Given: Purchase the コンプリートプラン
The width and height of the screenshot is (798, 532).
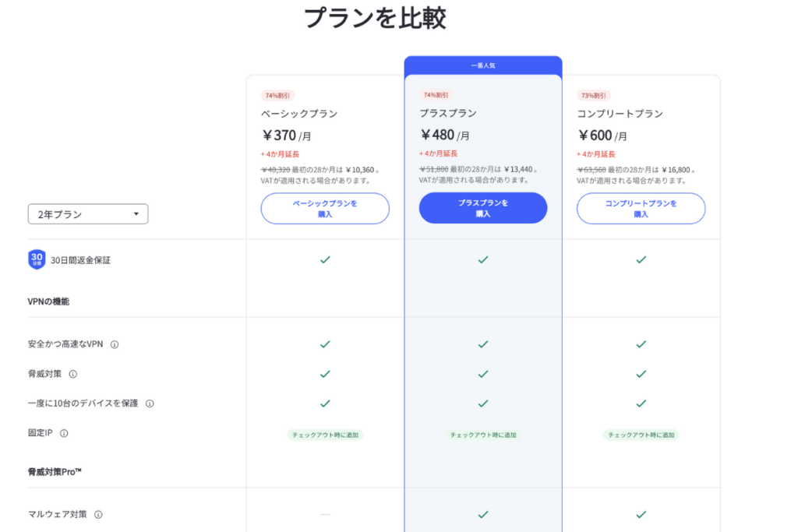Looking at the screenshot, I should [x=641, y=208].
